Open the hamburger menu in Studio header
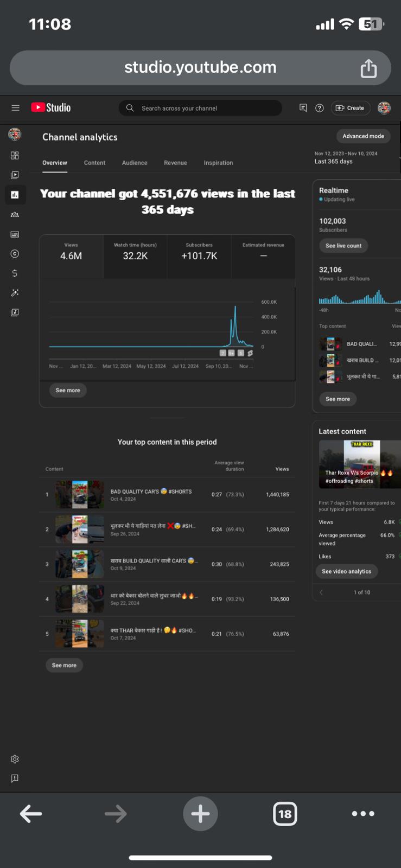The width and height of the screenshot is (401, 868). pos(15,108)
